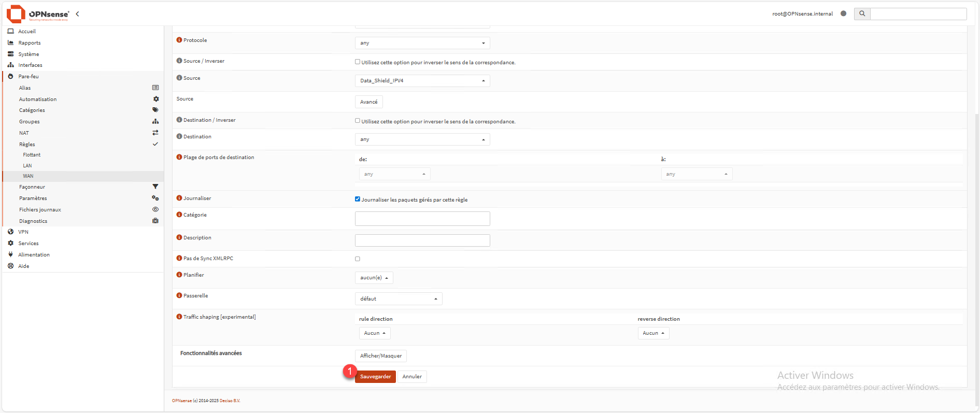
Task: Click the Façonneur filter funnel icon
Action: click(x=155, y=187)
